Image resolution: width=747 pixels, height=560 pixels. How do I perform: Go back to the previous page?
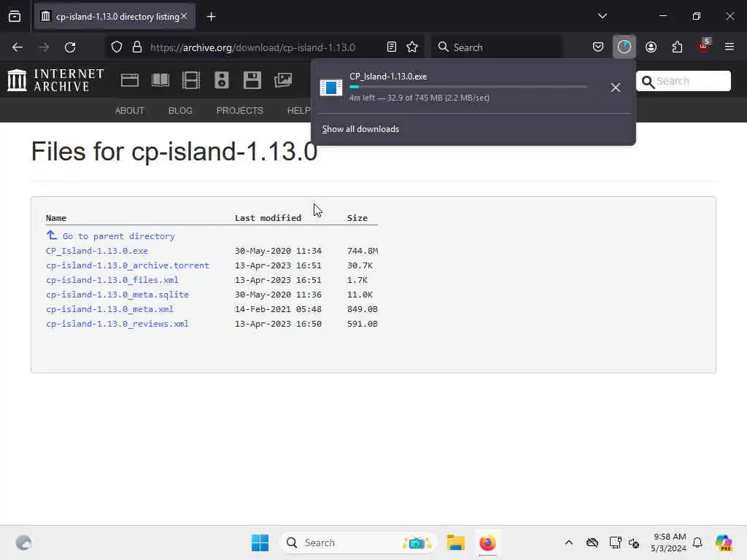(x=18, y=47)
